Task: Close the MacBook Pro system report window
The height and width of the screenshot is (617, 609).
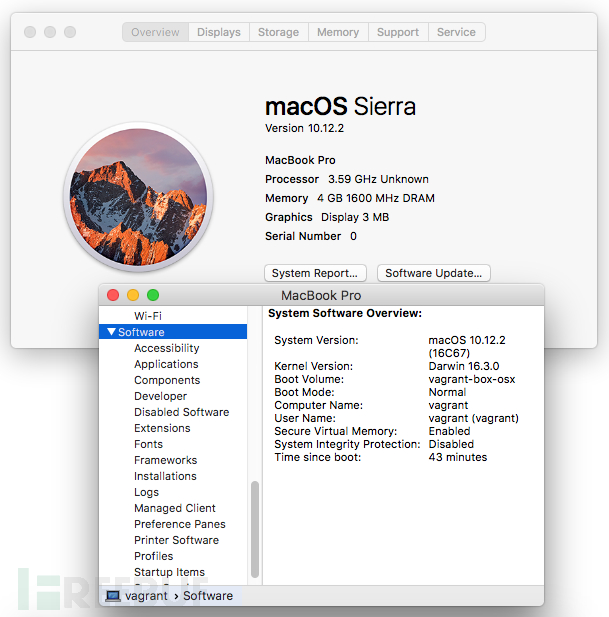Action: coord(113,295)
